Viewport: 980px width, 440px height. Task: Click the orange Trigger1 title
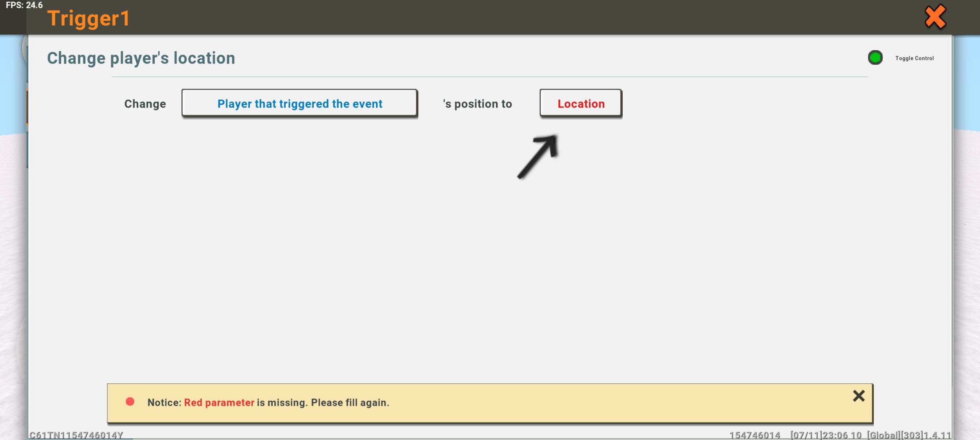(88, 19)
